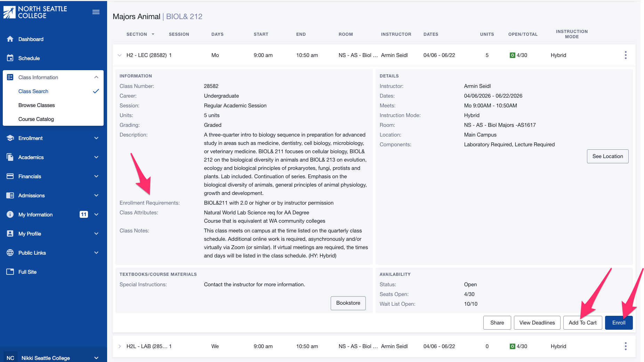Open the Section column sort dropdown
Viewport: 644px width, 362px height.
tap(152, 34)
